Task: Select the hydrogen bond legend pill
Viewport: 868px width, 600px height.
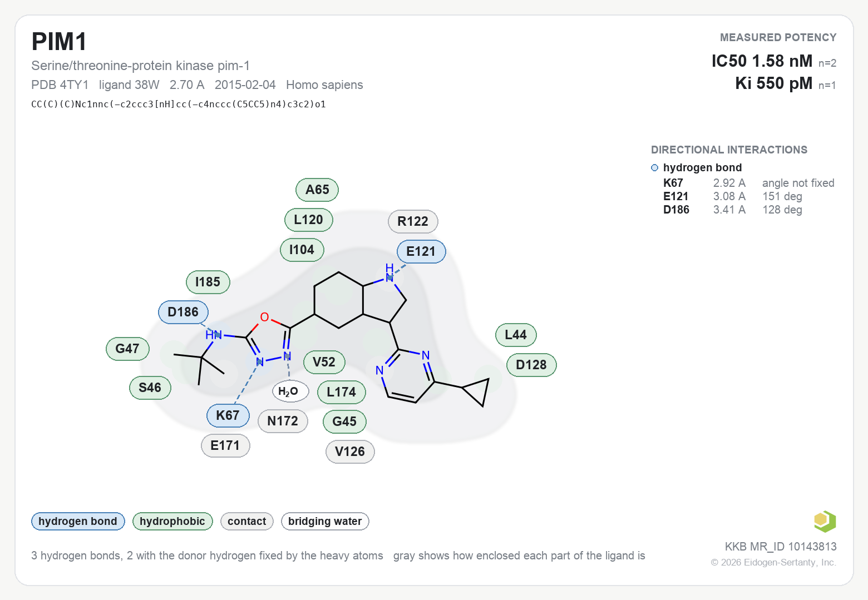Action: [x=78, y=521]
